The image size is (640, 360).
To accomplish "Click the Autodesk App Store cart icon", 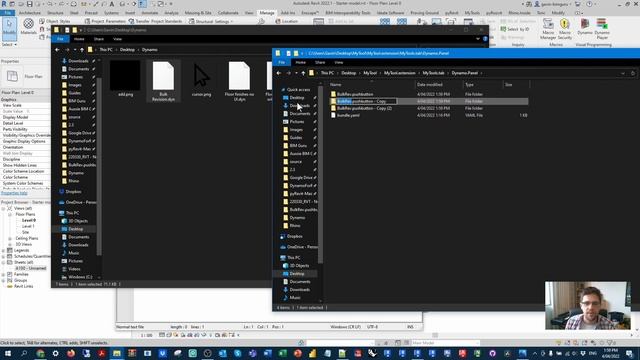I will 577,4.
